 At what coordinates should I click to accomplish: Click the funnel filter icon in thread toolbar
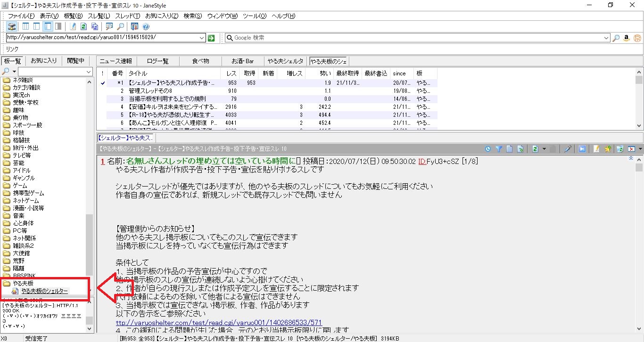tap(498, 149)
